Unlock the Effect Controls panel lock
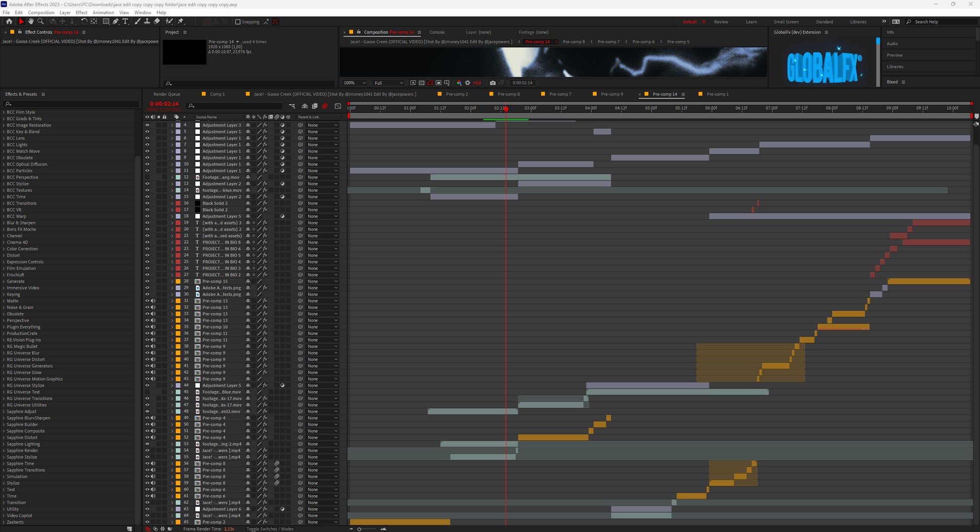980x532 pixels. 20,32
